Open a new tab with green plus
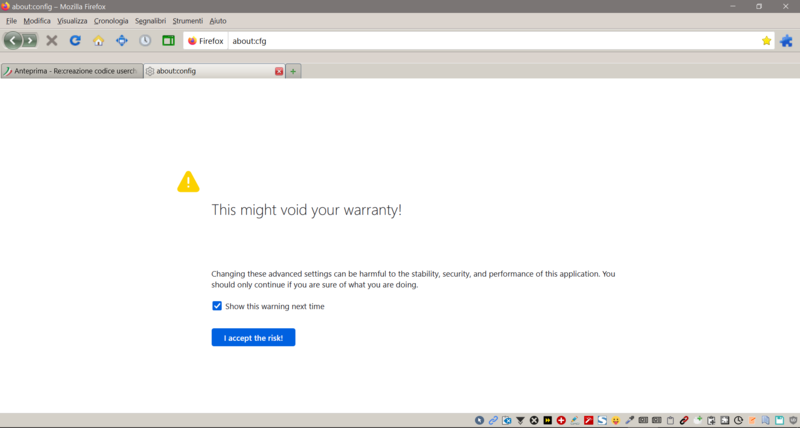The height and width of the screenshot is (428, 800). pyautogui.click(x=293, y=71)
